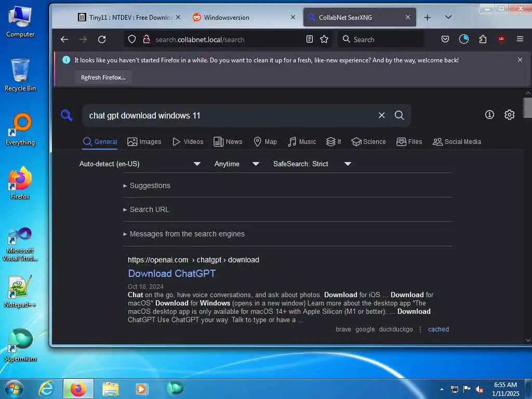The width and height of the screenshot is (532, 399).
Task: Click the SearXNG magnifier logo
Action: [x=66, y=115]
